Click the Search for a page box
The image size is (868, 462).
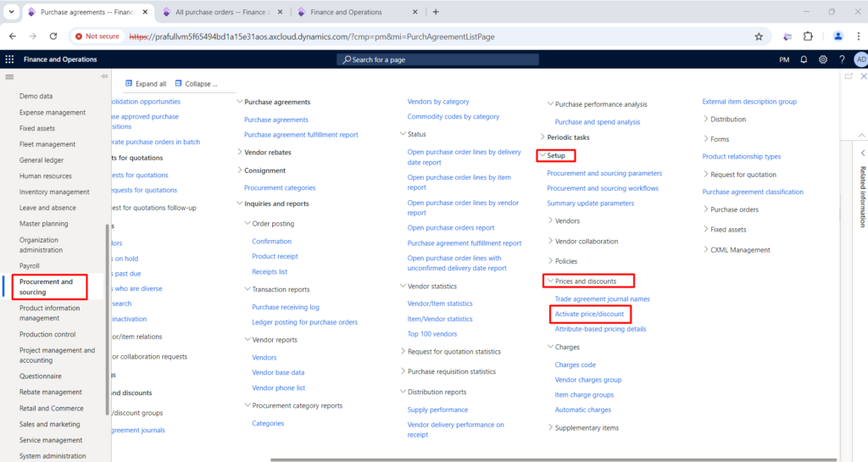click(437, 59)
